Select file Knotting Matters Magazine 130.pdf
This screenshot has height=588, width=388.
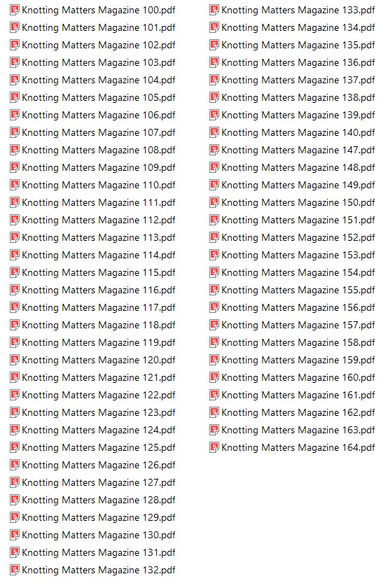click(92, 535)
